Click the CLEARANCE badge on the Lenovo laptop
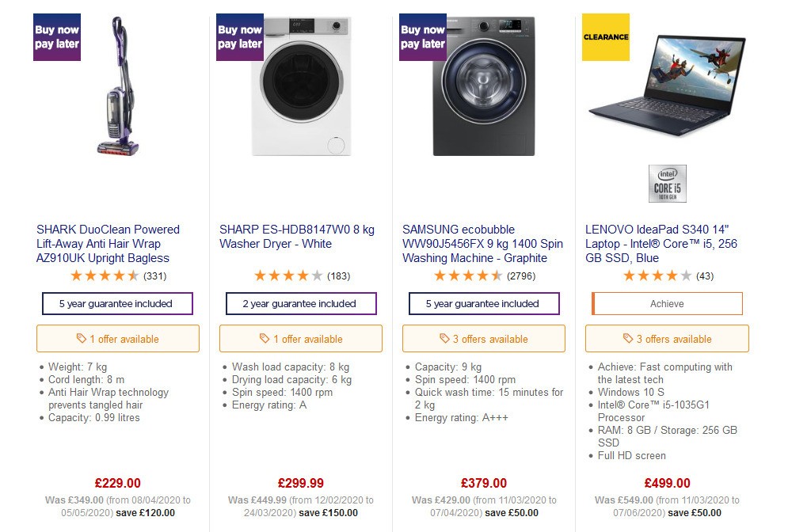The image size is (792, 532). 605,36
